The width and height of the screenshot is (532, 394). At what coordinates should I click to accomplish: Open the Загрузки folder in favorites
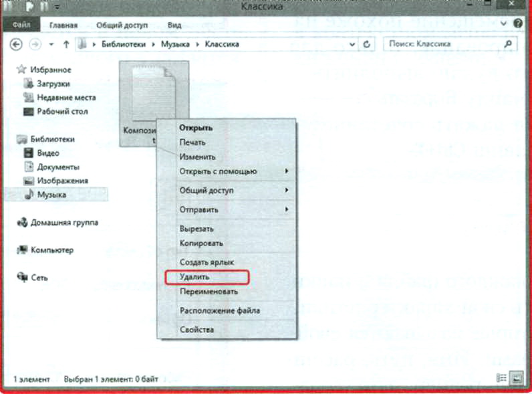(x=52, y=84)
